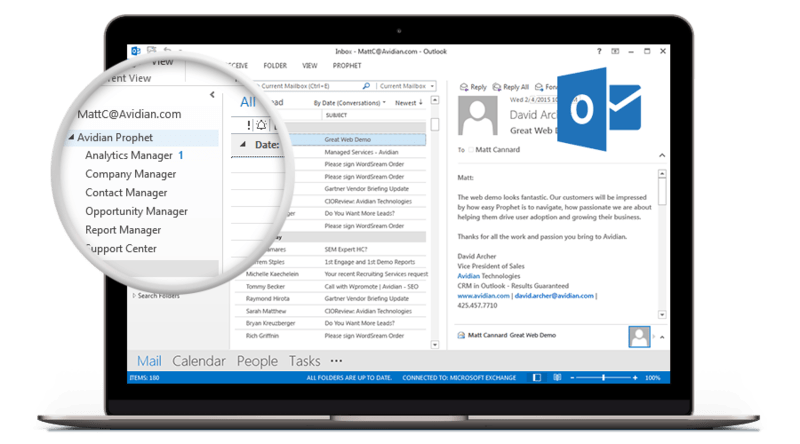Click the Reply icon button
The height and width of the screenshot is (444, 800).
pyautogui.click(x=473, y=87)
